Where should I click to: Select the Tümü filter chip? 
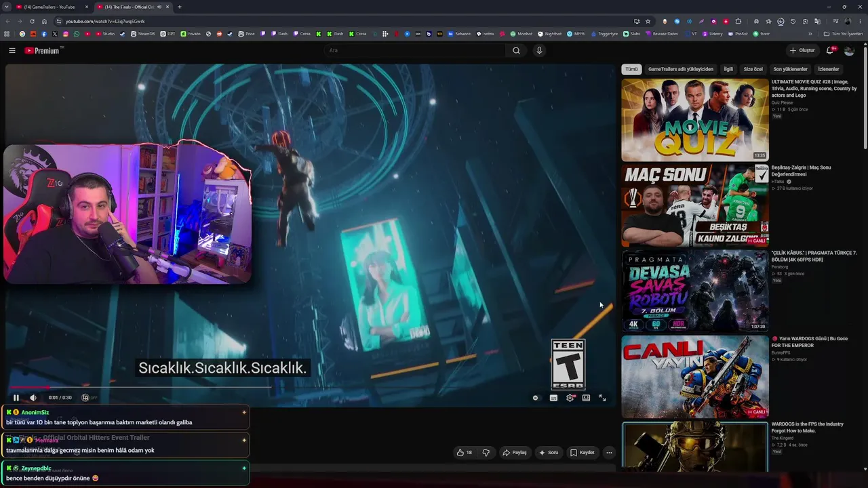click(x=631, y=69)
